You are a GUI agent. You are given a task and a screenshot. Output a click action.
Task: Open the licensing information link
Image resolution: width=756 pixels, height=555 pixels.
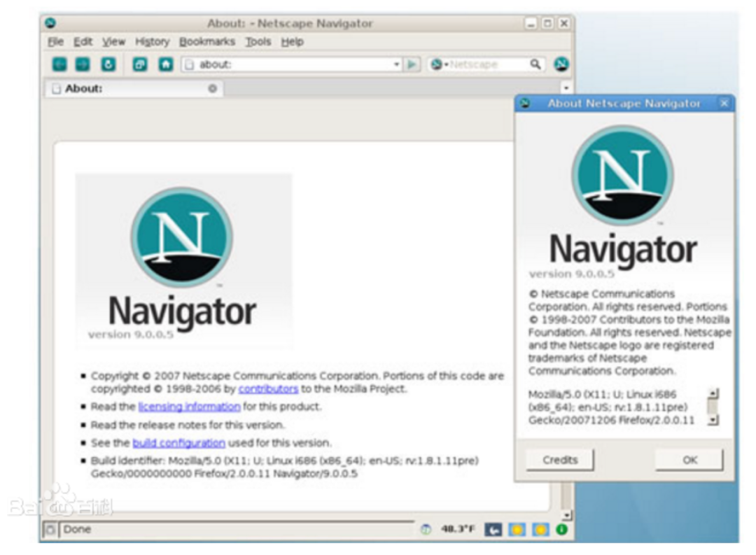click(190, 407)
